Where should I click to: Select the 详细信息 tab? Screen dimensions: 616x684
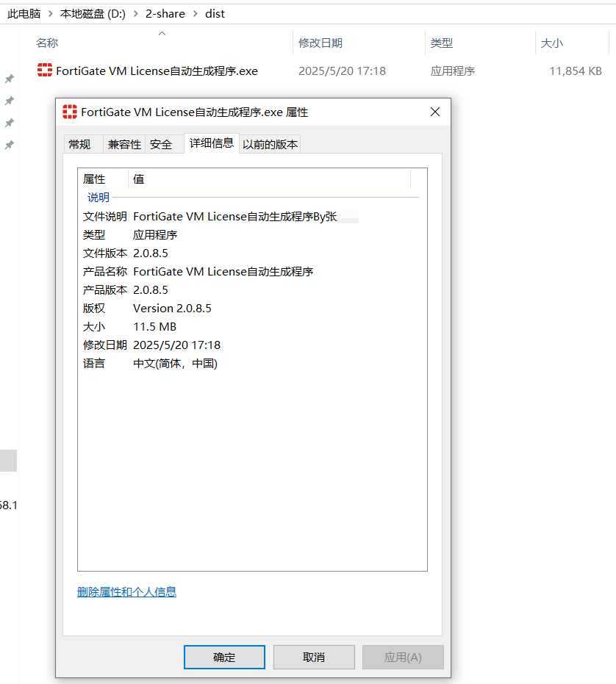212,143
